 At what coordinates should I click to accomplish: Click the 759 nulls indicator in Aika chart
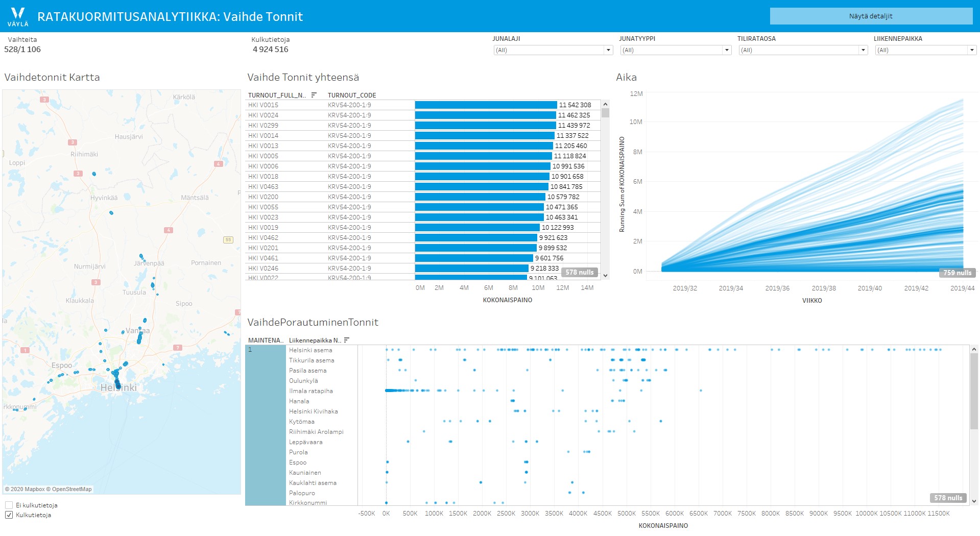(957, 273)
